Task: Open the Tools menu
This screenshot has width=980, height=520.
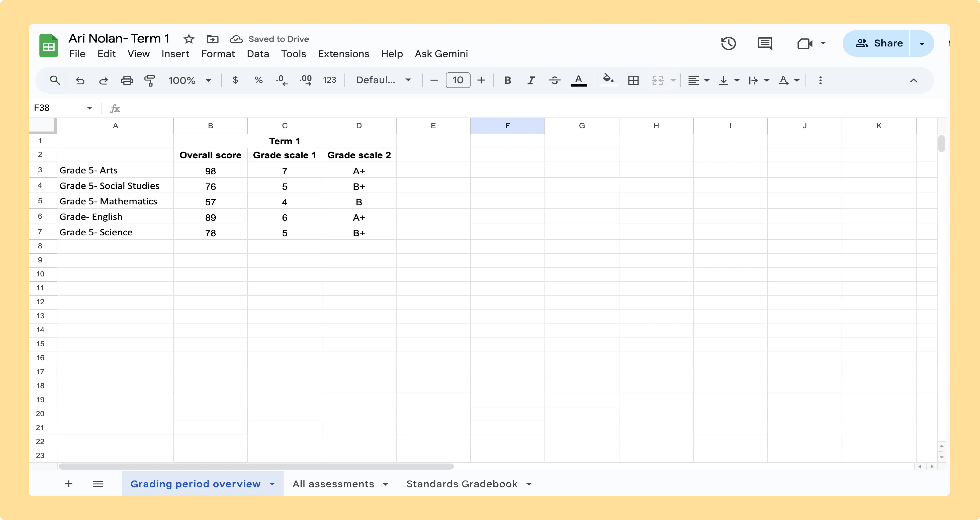Action: pyautogui.click(x=294, y=54)
